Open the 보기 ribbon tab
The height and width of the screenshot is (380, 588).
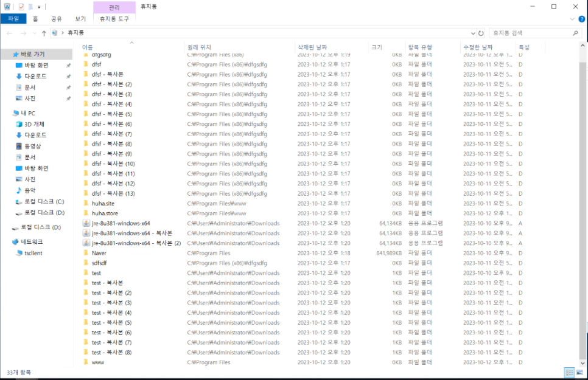coord(80,19)
